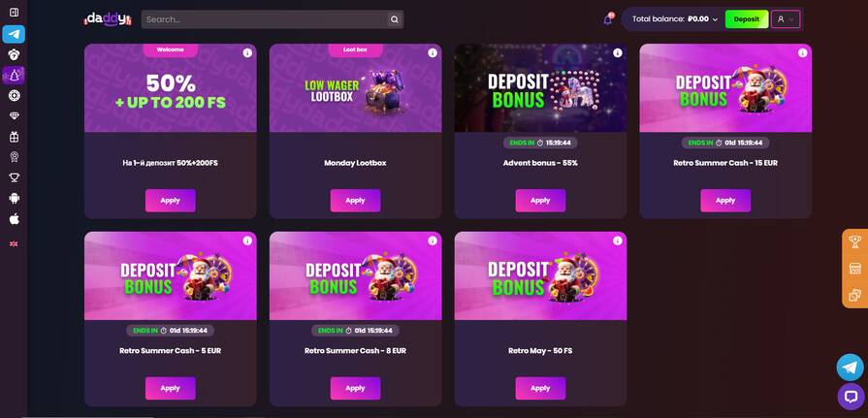Open the tournaments trophy icon in the sidebar
Screen dimensions: 868x418
[x=15, y=177]
